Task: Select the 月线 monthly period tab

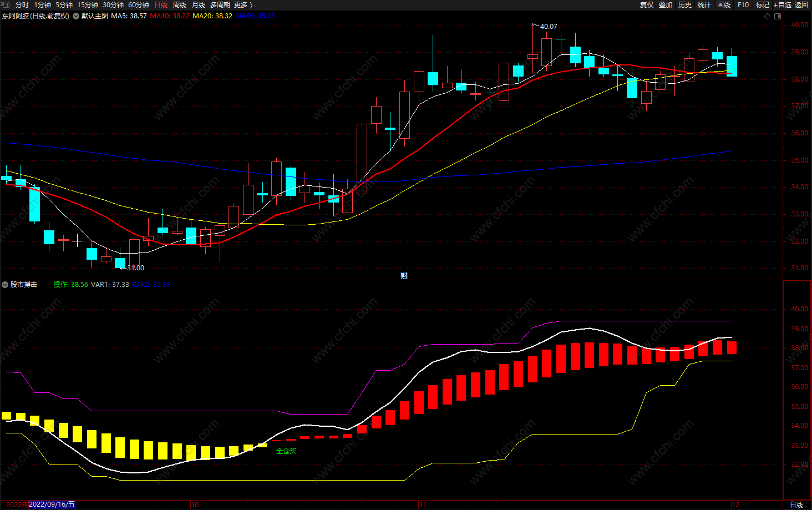Action: pyautogui.click(x=199, y=4)
